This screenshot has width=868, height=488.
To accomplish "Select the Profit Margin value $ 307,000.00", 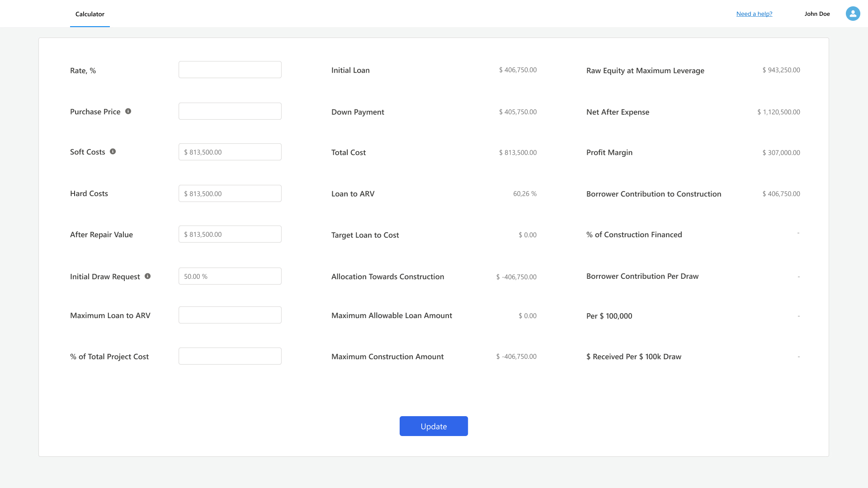I will pos(781,153).
